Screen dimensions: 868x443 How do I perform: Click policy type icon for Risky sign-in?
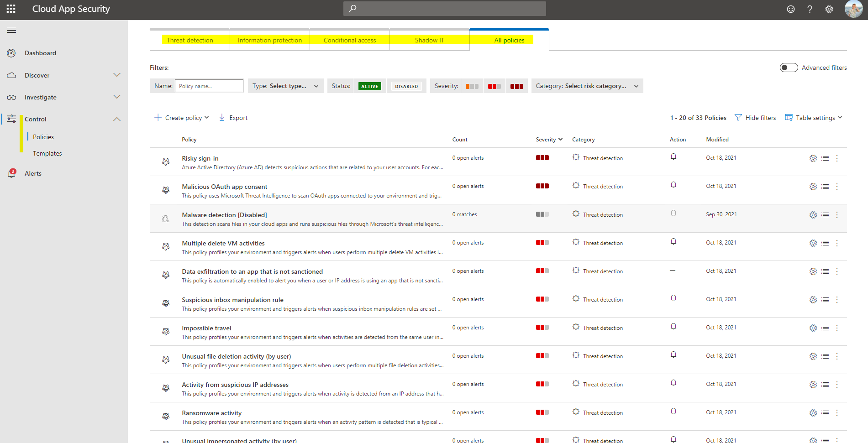[x=166, y=162]
